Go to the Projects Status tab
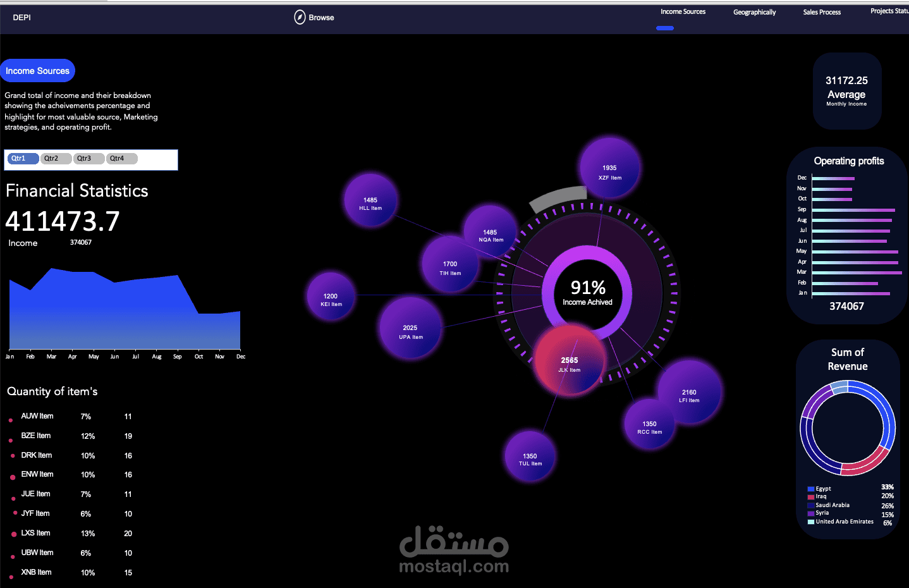Image resolution: width=909 pixels, height=588 pixels. 889,11
